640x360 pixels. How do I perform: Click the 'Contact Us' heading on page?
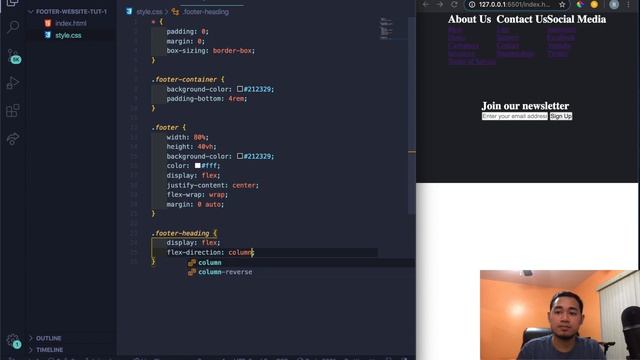pos(522,19)
